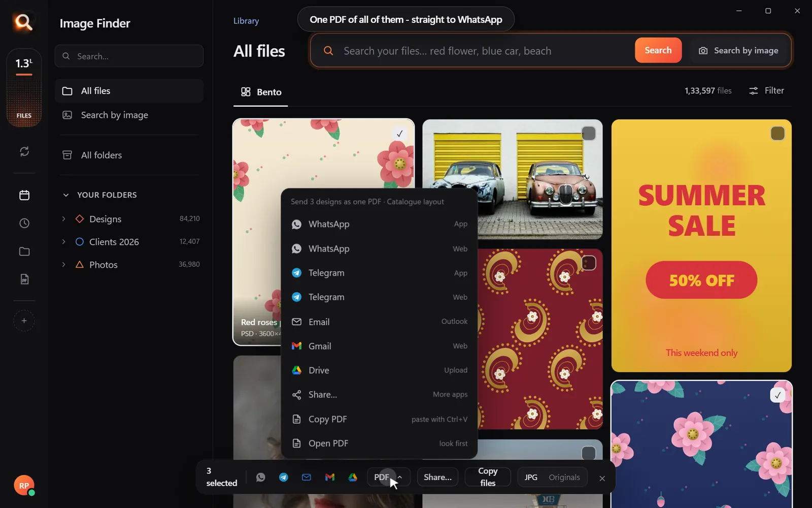Select the maroon paisley pattern checkbox
Image resolution: width=812 pixels, height=508 pixels.
pos(588,263)
